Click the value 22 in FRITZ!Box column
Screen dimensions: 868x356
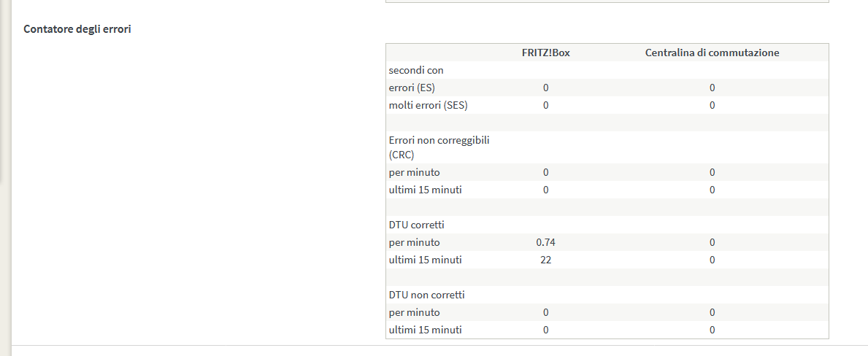[545, 260]
